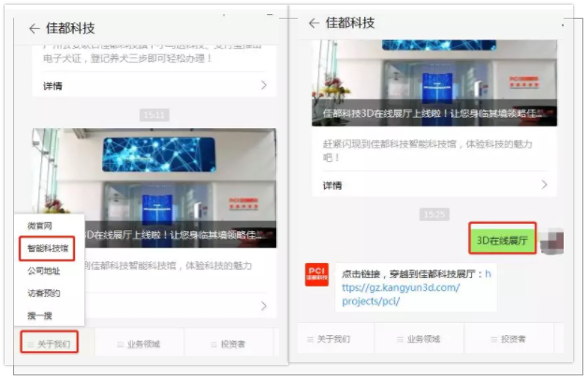Open 微官网 from the popup menu

pos(39,227)
